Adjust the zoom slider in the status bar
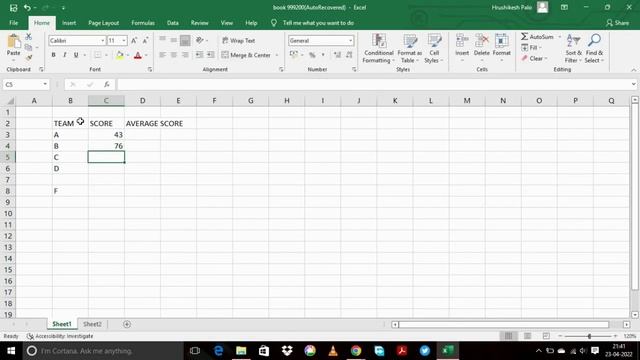Screen dimensions: 640x360 [589, 336]
